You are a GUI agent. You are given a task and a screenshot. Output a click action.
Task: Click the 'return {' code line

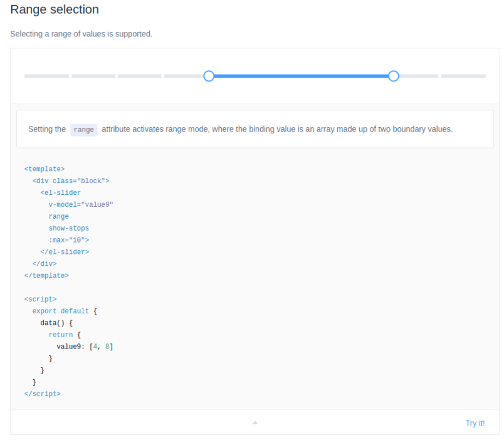click(65, 335)
